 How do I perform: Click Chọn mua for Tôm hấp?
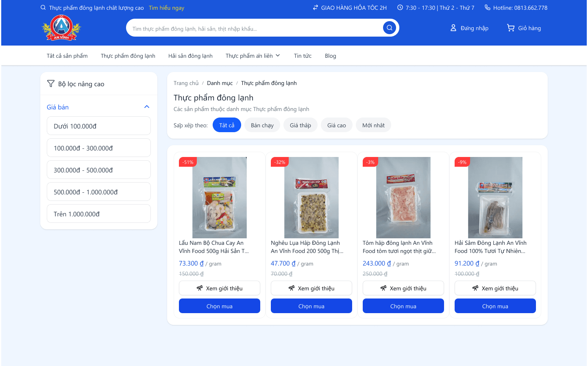click(x=403, y=306)
